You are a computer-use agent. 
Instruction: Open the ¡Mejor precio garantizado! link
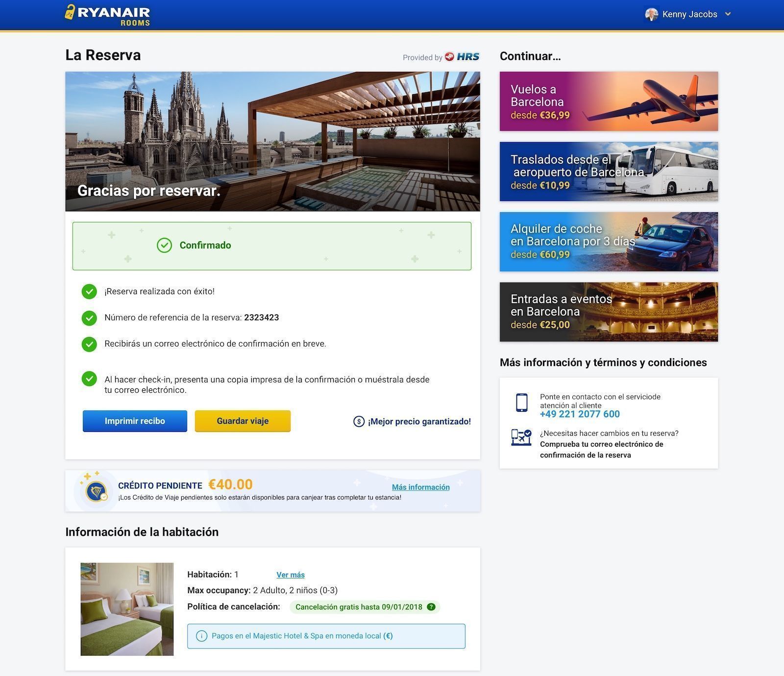[419, 422]
